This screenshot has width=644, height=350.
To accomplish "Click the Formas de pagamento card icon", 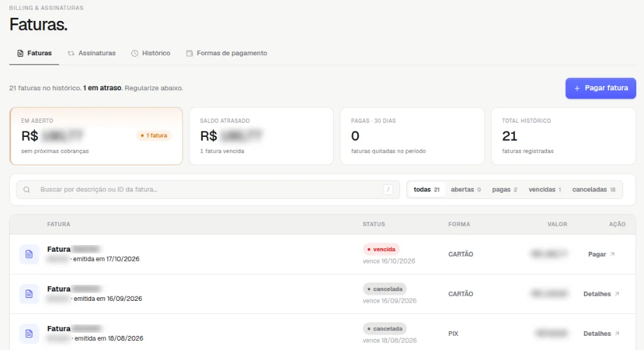I will tap(189, 53).
